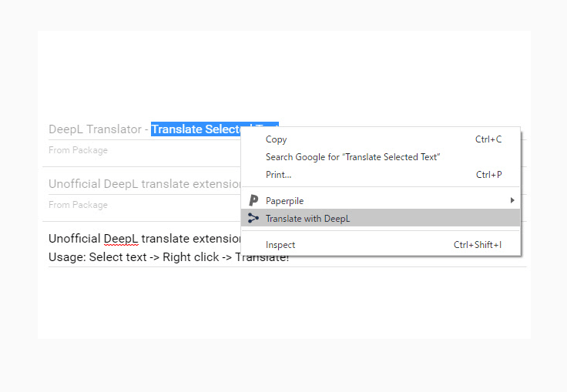Screen dimensions: 567x392
Task: Click the Ctrl+P shortcut label
Action: pos(488,175)
